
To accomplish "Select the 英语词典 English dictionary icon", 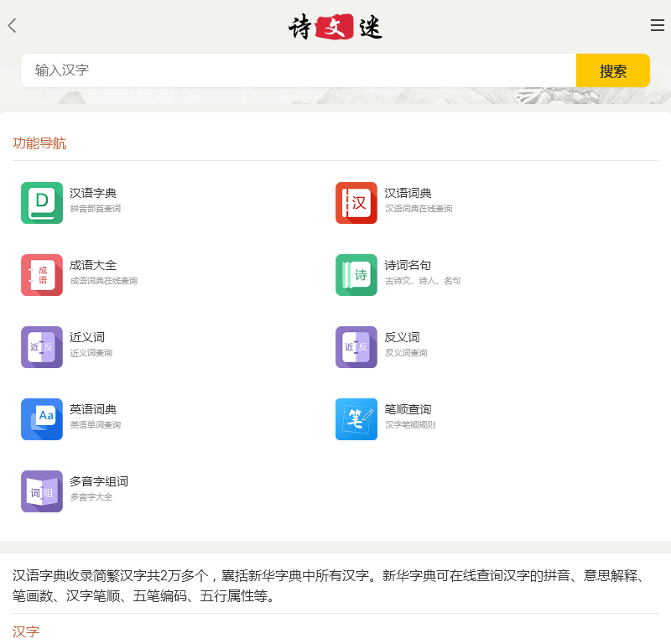I will [40, 418].
